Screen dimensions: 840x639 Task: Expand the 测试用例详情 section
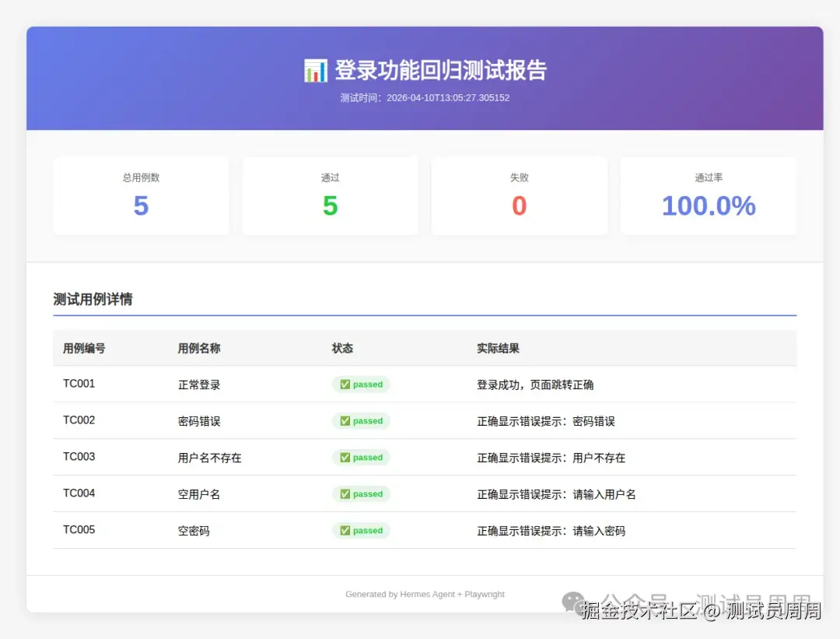pyautogui.click(x=92, y=298)
